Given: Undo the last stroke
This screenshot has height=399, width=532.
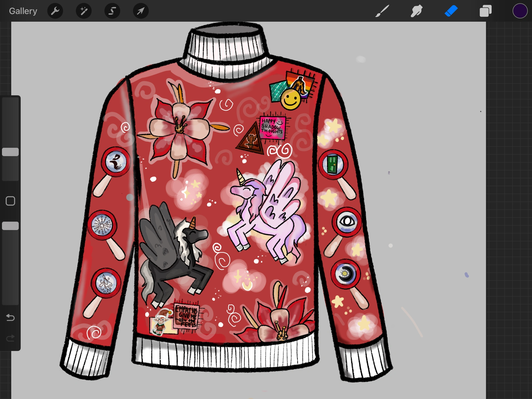Looking at the screenshot, I should [10, 318].
